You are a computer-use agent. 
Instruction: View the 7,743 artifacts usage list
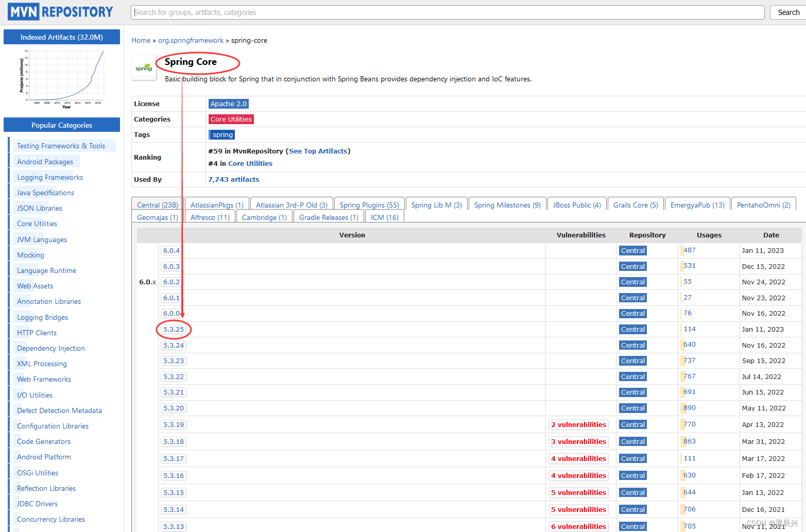point(233,179)
